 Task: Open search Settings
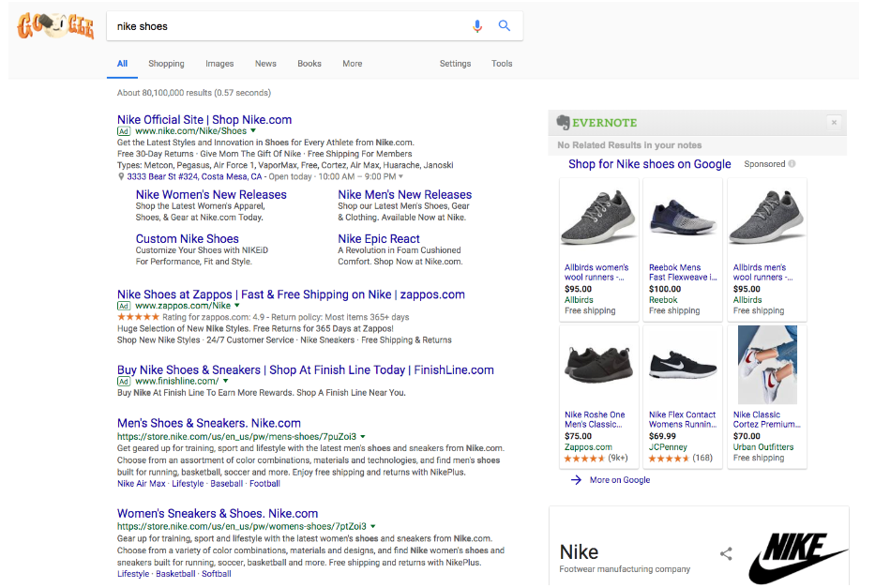456,64
